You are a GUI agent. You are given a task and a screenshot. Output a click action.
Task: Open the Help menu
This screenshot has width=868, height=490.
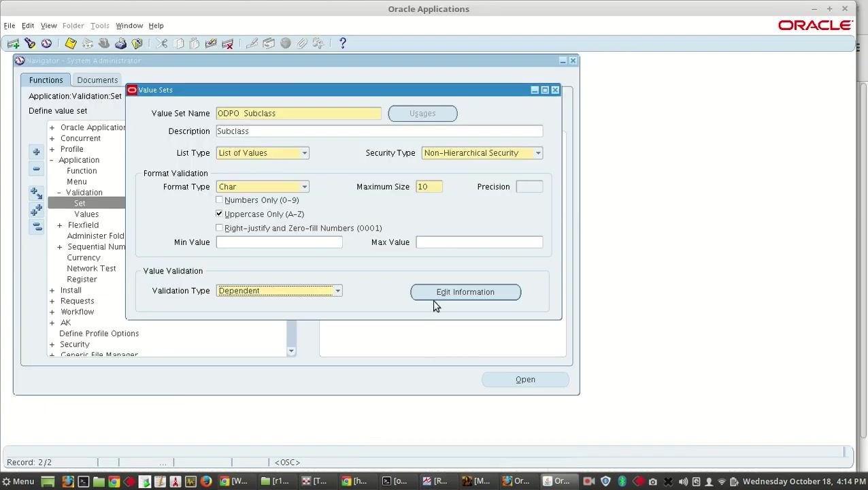pyautogui.click(x=156, y=26)
